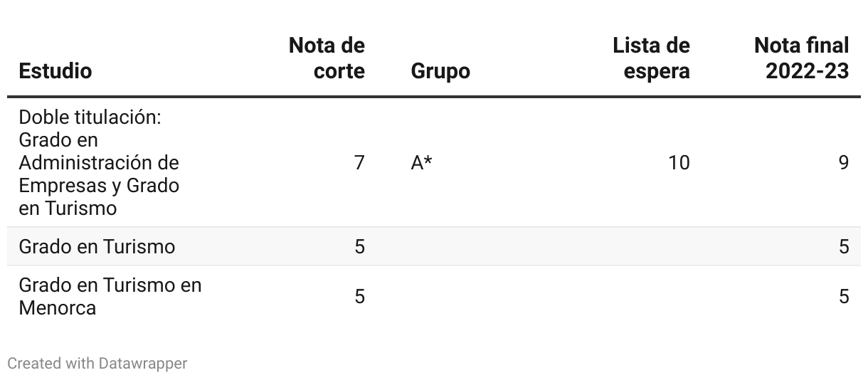Select cutoff grade 7 for Doble titulación

point(359,163)
